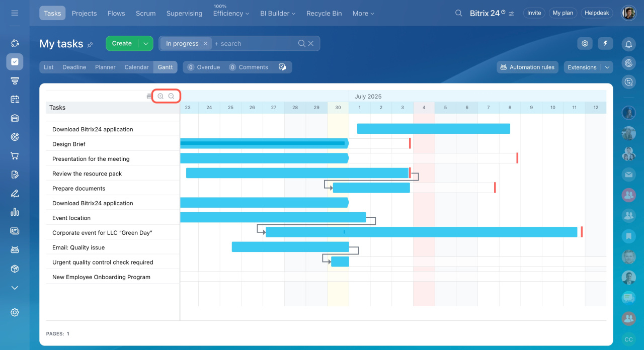This screenshot has height=350, width=644.
Task: Remove the In progress filter chip
Action: [x=205, y=44]
